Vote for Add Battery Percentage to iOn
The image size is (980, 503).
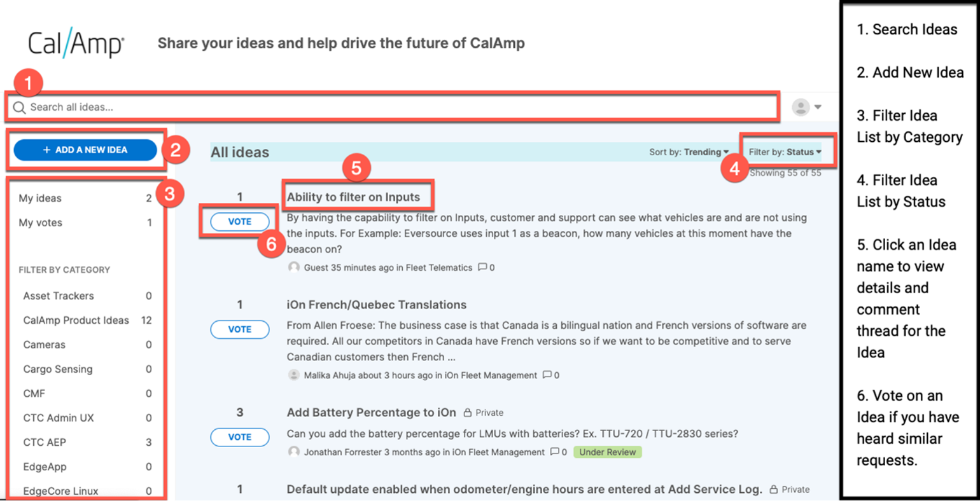pos(240,437)
